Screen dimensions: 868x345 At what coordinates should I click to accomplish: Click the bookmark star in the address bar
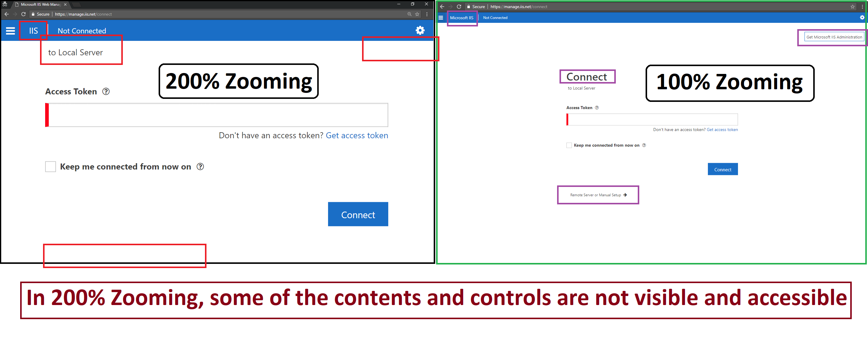pyautogui.click(x=417, y=14)
